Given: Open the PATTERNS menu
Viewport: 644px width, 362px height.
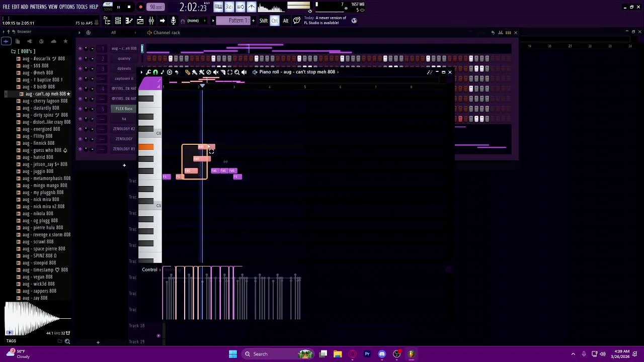Looking at the screenshot, I should coord(38,7).
